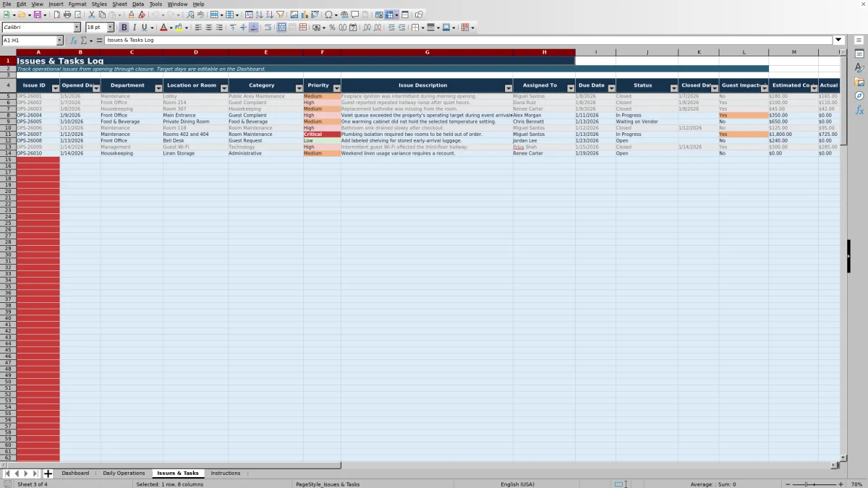Open the Category column filter dropdown
This screenshot has height=488, width=868.
[299, 88]
